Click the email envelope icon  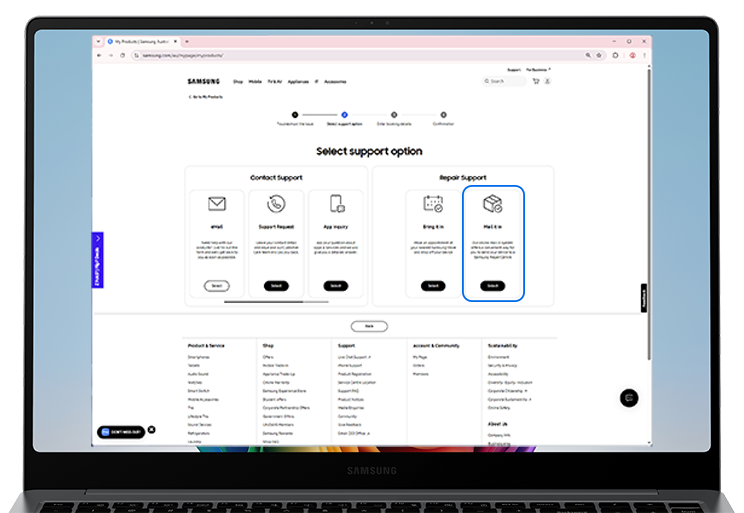[x=217, y=204]
